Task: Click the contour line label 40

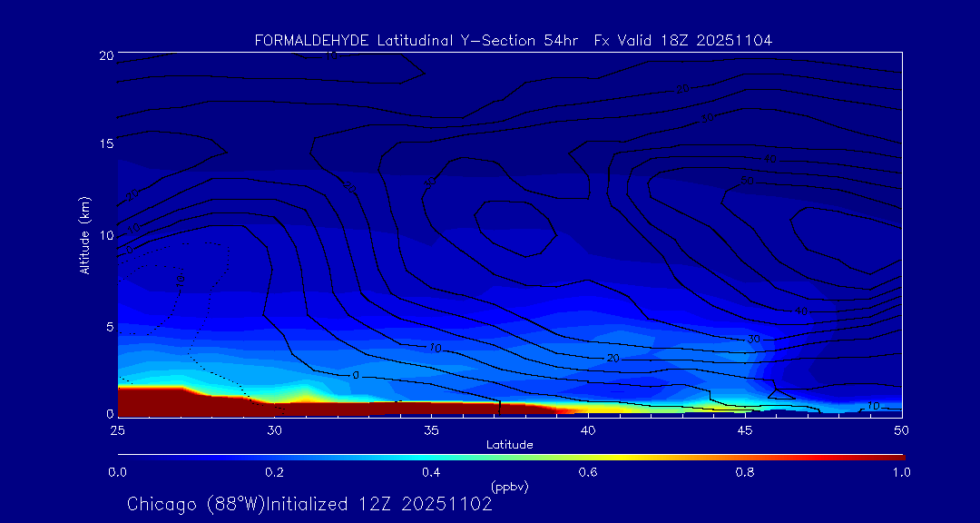Action: point(800,311)
